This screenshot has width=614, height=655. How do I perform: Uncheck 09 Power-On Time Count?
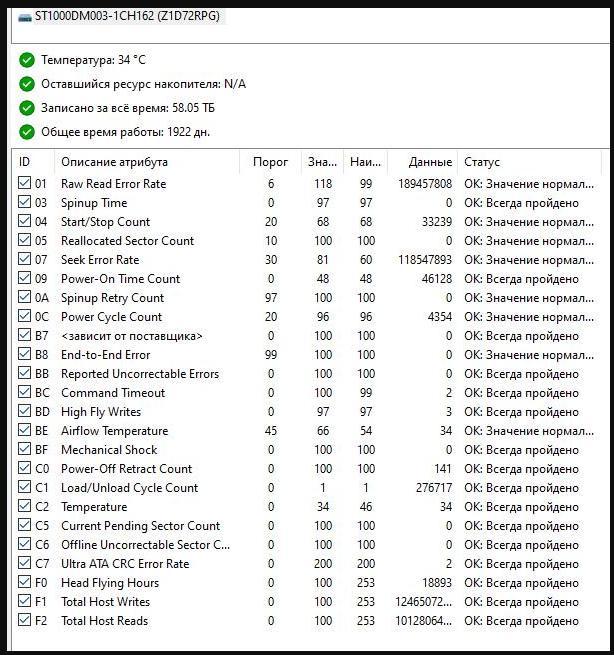pyautogui.click(x=24, y=278)
